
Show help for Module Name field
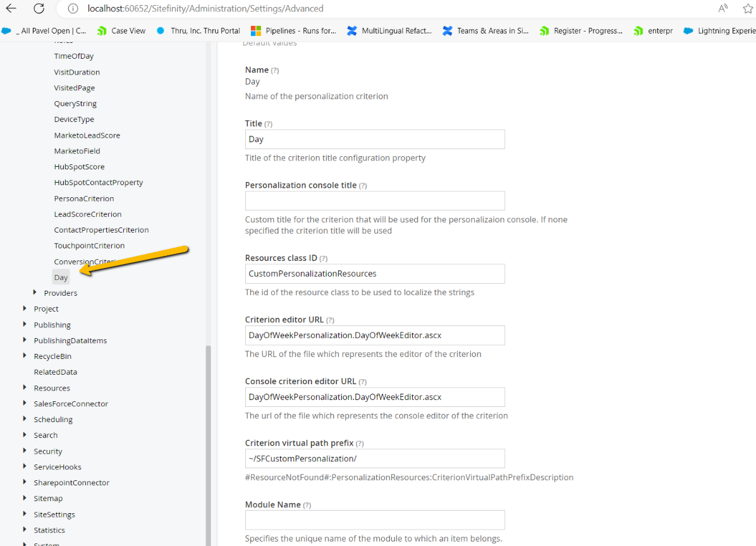pyautogui.click(x=307, y=505)
